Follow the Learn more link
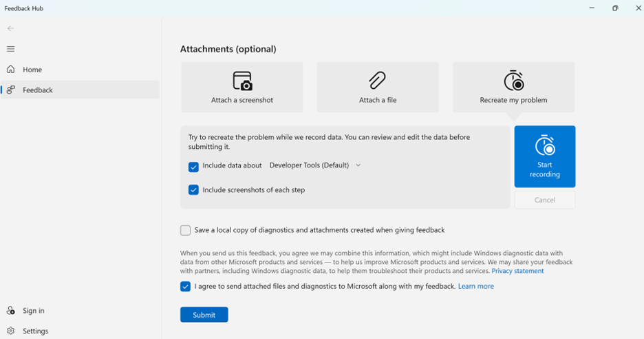Screen dimensions: 644x339 (476, 287)
